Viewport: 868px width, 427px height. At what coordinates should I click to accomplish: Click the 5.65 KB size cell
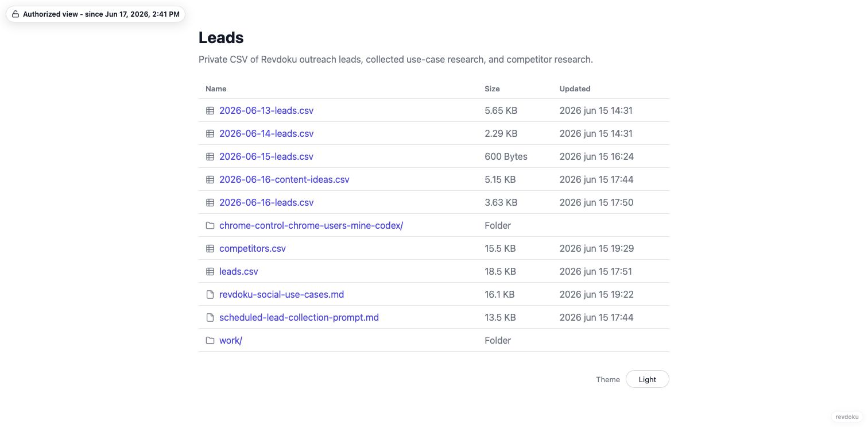click(501, 110)
